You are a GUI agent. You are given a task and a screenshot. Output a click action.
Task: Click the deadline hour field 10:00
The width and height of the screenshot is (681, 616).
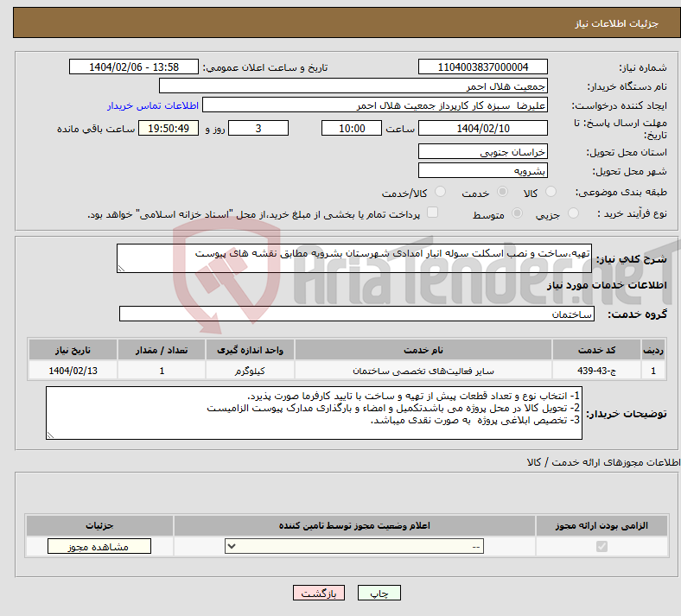point(352,128)
